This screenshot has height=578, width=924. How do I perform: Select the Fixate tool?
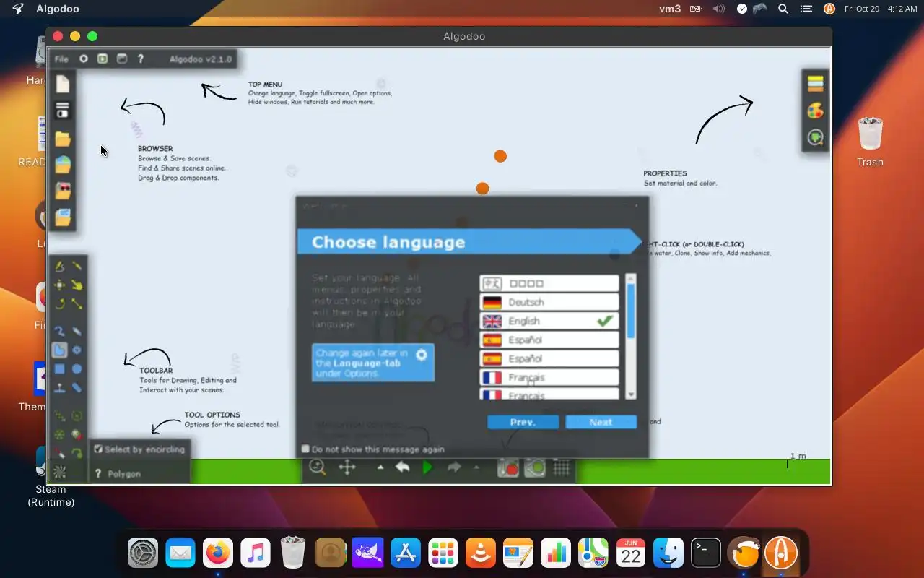pos(77,416)
